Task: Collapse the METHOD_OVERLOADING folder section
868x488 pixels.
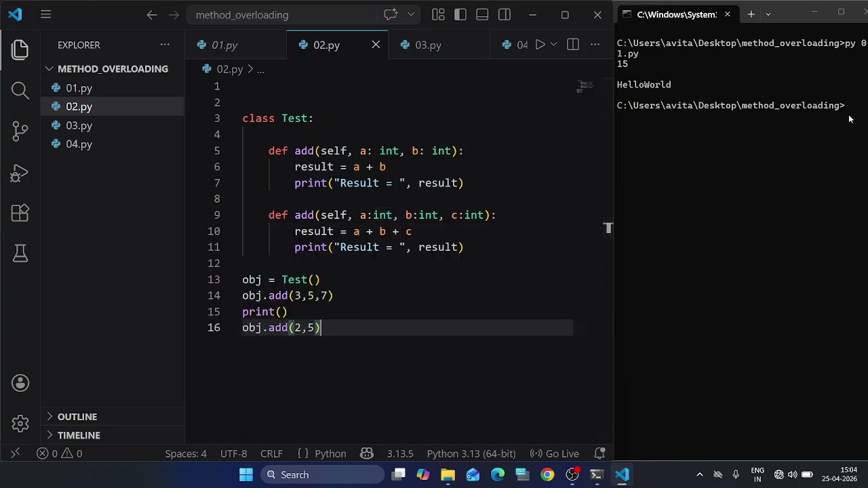Action: coord(113,68)
